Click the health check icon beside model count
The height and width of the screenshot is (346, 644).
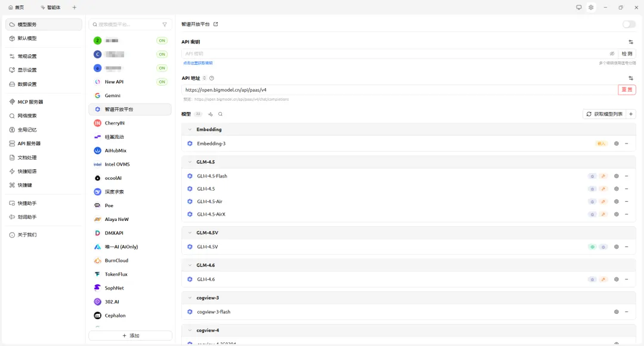[210, 114]
